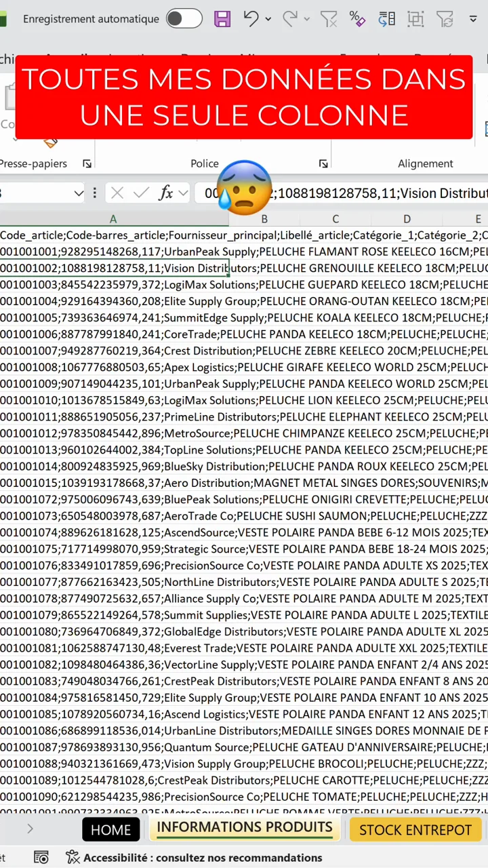The width and height of the screenshot is (488, 868).
Task: Toggle the Enregistrement automatique switch
Action: pos(184,19)
